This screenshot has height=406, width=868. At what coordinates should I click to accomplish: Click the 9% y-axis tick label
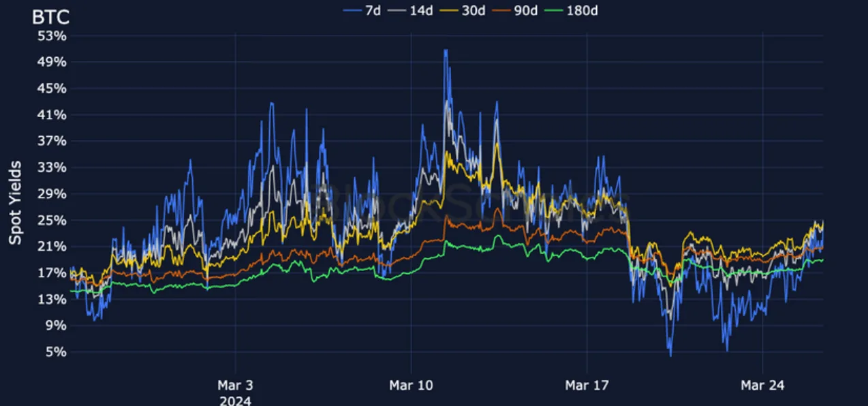click(x=56, y=326)
